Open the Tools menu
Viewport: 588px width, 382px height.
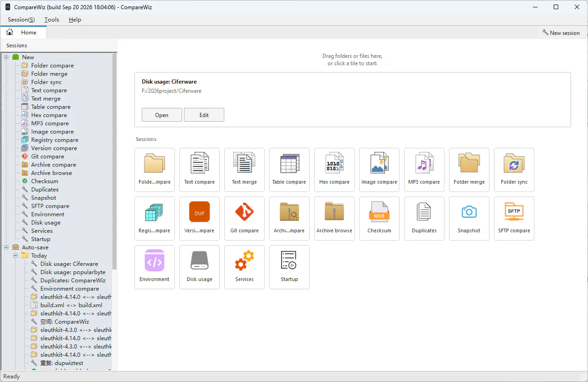pos(52,20)
